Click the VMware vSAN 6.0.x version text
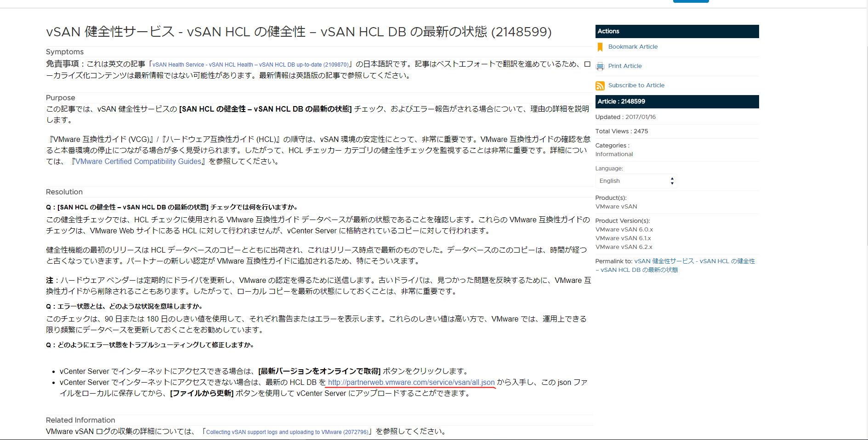 coord(624,230)
